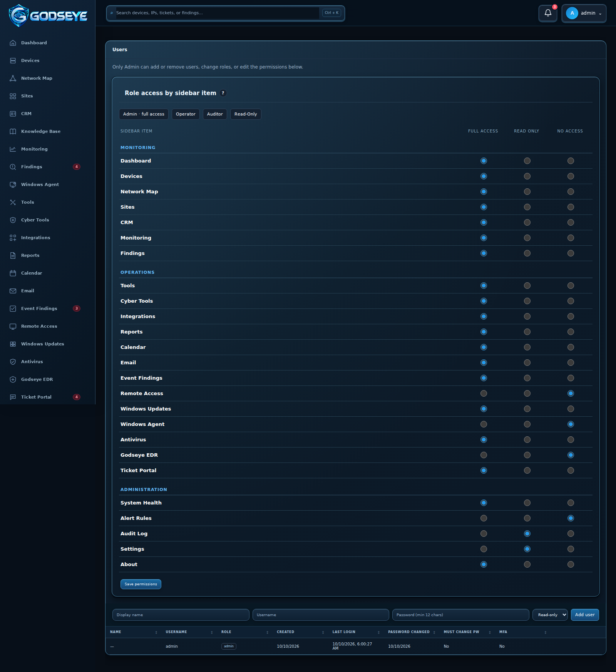Set Dashboard to Read Only

(x=527, y=161)
